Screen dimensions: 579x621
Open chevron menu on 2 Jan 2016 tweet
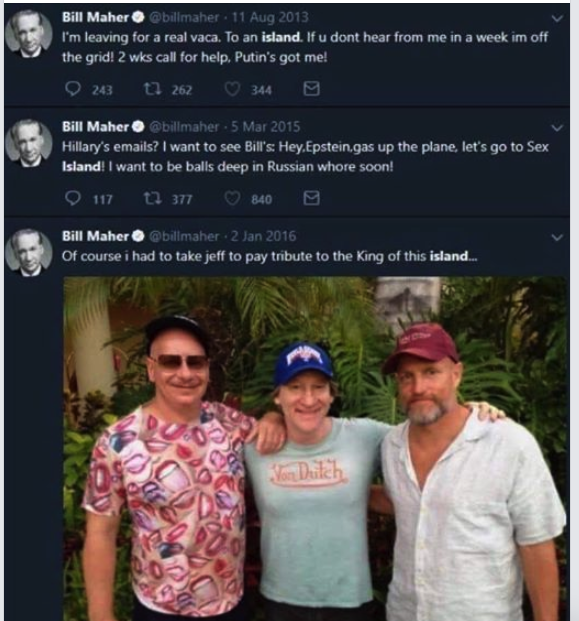[557, 237]
